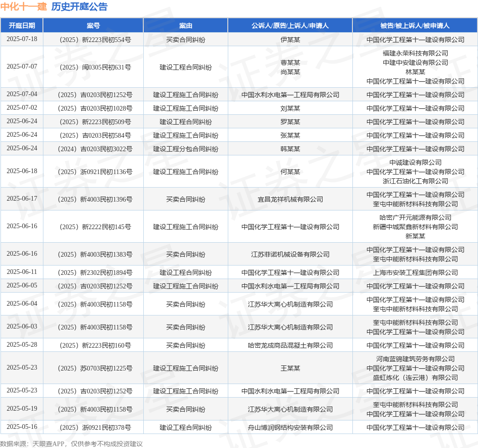
Task: Select the date cell 2025-05-19
Action: coord(22,409)
